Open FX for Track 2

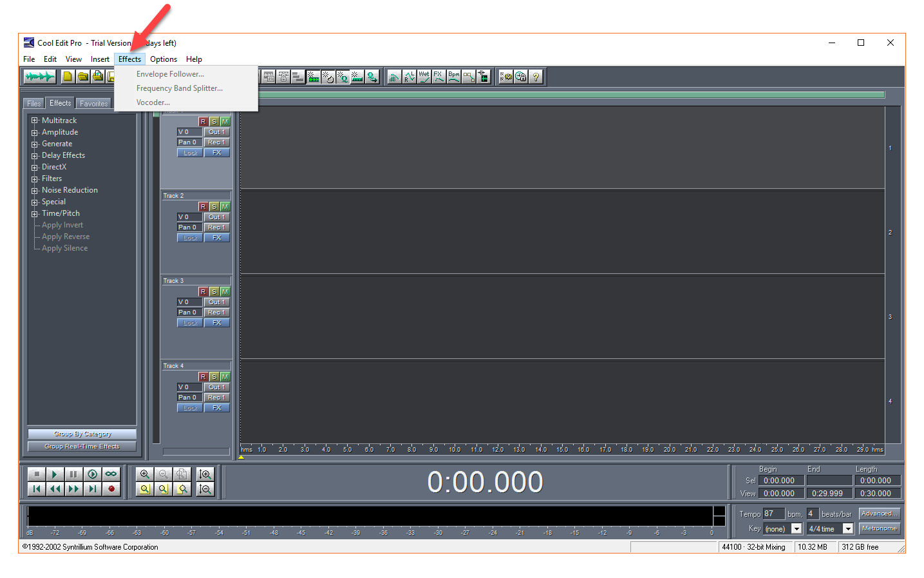click(x=217, y=238)
